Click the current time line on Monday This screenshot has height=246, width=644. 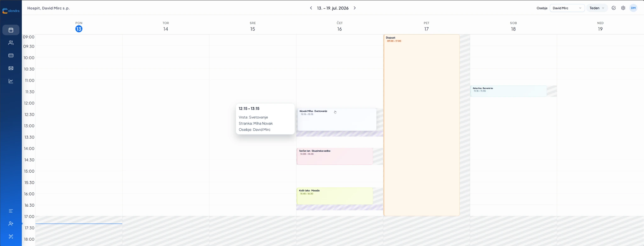click(x=79, y=224)
